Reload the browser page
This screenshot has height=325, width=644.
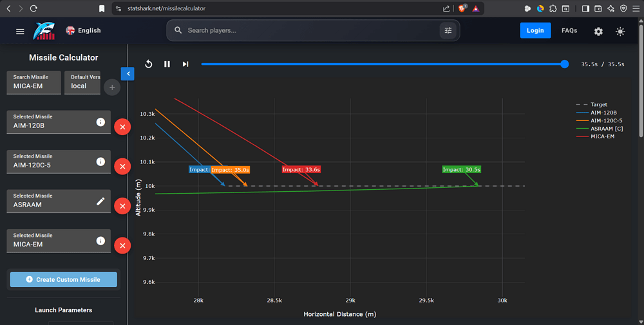33,8
